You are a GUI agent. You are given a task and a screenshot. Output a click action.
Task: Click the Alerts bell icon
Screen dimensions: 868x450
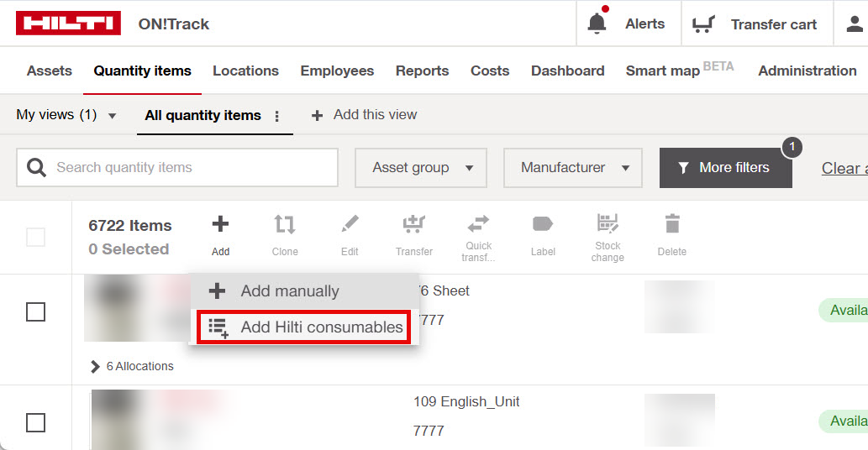point(597,24)
